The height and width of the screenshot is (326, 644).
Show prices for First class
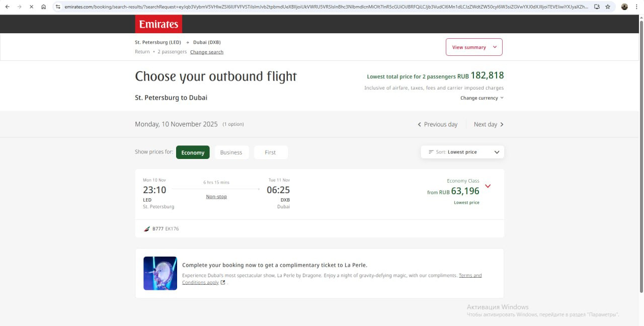click(x=270, y=152)
